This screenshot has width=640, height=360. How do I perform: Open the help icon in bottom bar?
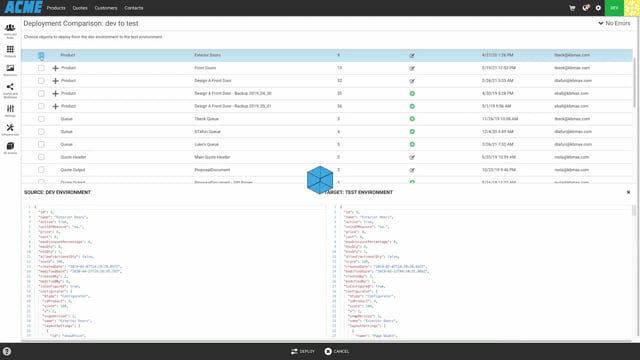click(x=7, y=351)
